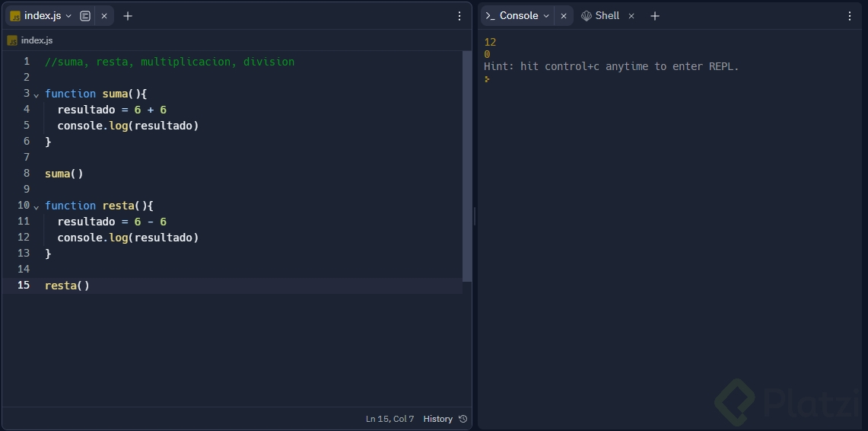Switch to the Shell tab
The width and height of the screenshot is (868, 431).
tap(607, 15)
